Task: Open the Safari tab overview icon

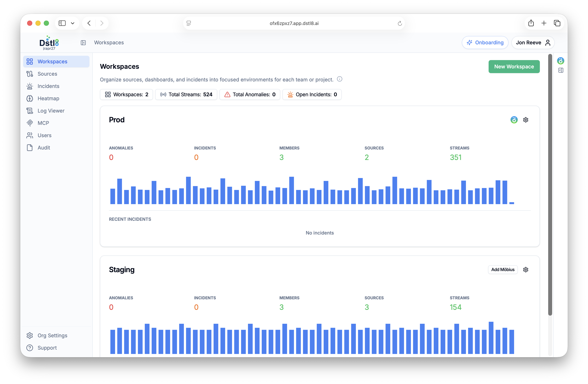Action: (557, 23)
